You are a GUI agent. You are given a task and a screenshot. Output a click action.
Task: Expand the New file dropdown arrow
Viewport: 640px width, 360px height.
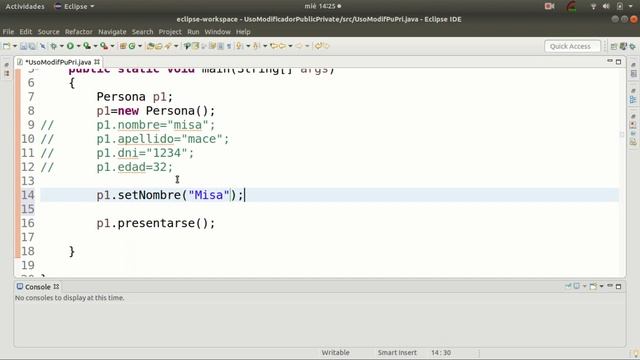(15, 46)
